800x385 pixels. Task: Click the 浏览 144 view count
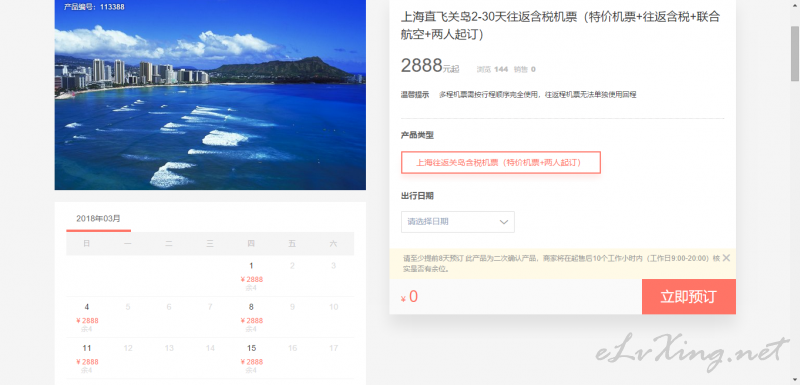[x=492, y=69]
